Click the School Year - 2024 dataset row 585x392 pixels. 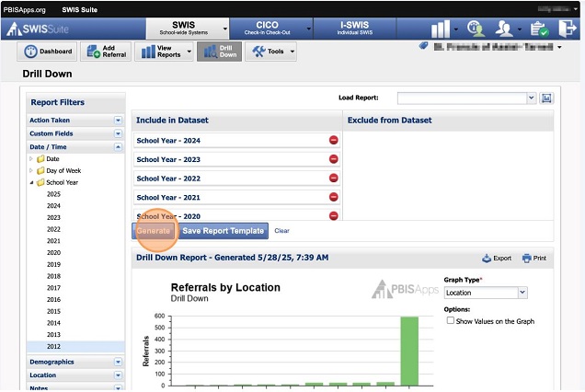pos(236,141)
